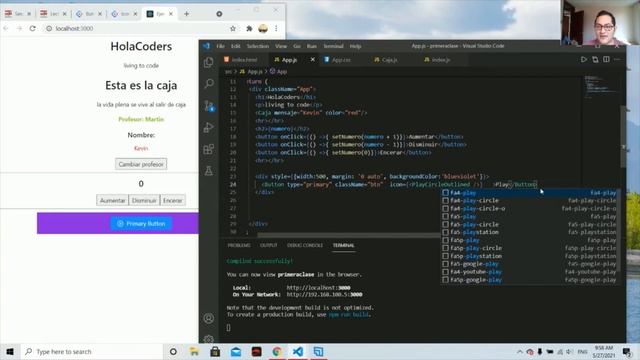This screenshot has width=640, height=360.
Task: Click the Encerar button
Action: [x=173, y=200]
